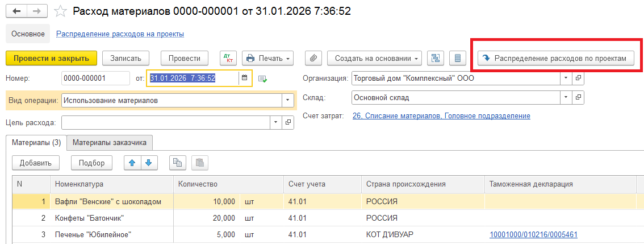Click Распределение расходов по проектам button
This screenshot has width=644, height=244.
click(x=556, y=58)
